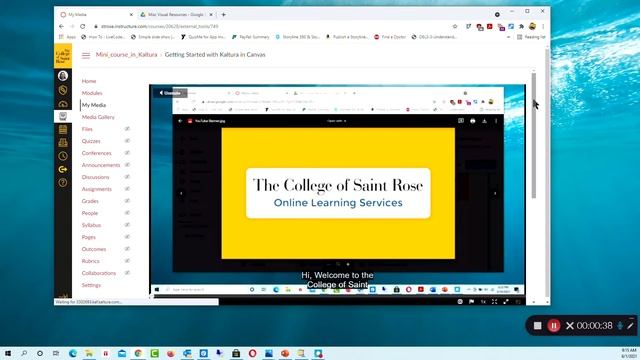This screenshot has width=640, height=360.
Task: Open Discussions in course navigation
Action: [96, 177]
